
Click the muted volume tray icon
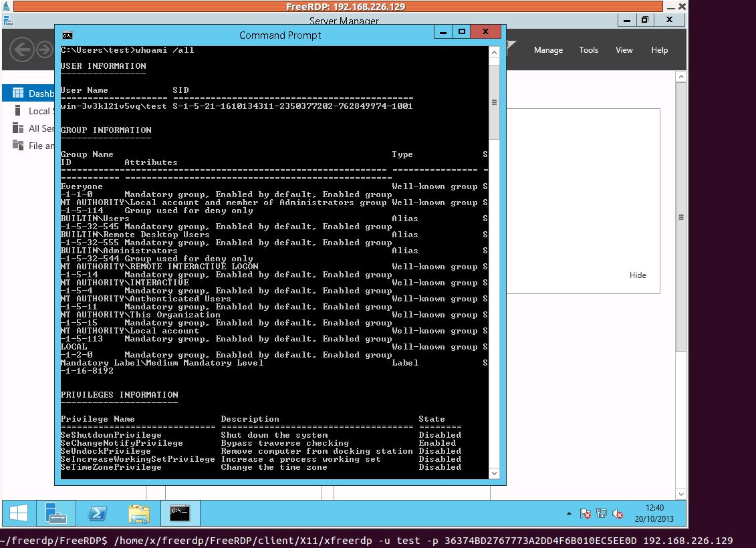click(617, 513)
